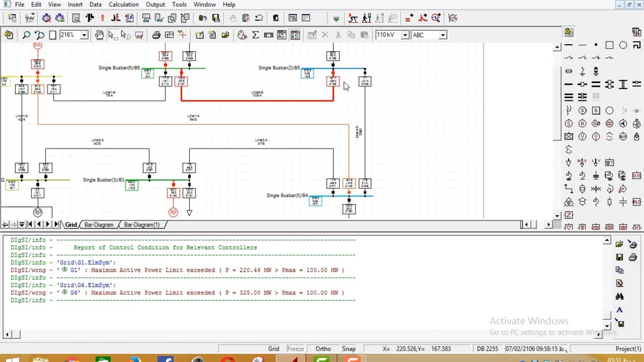The height and width of the screenshot is (362, 644).
Task: Open the diagram colouring palette icon
Action: tap(243, 35)
